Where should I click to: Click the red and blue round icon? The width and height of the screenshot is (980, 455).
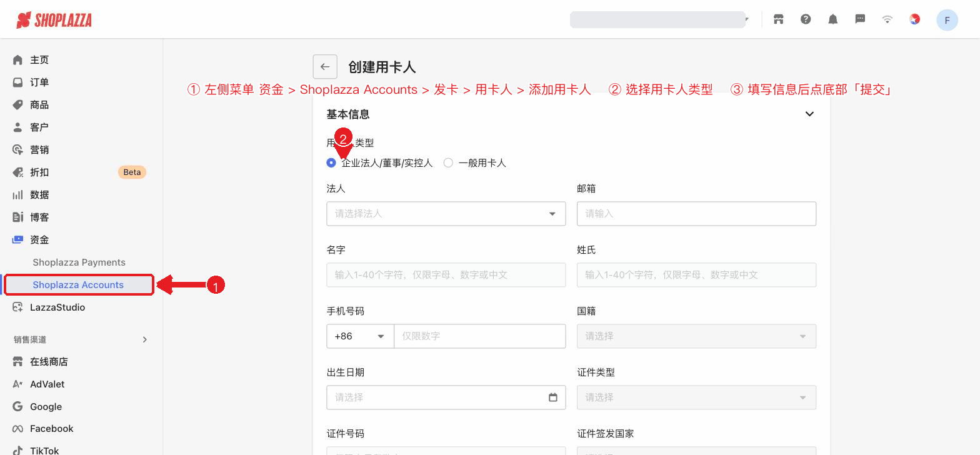tap(914, 19)
